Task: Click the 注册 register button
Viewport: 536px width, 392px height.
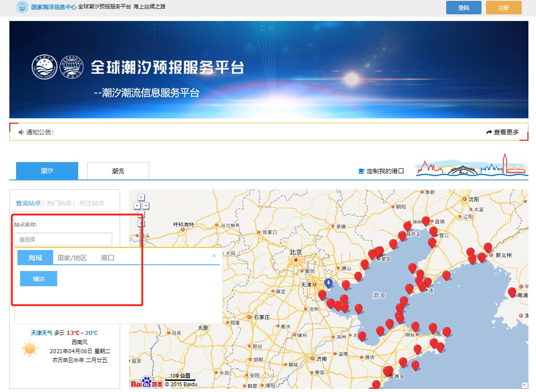Action: tap(503, 8)
